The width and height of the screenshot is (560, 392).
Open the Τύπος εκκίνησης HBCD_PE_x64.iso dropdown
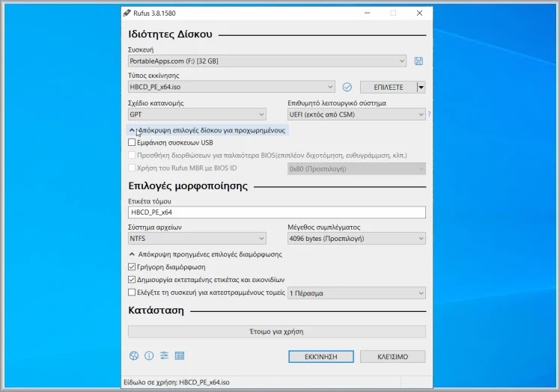[231, 87]
